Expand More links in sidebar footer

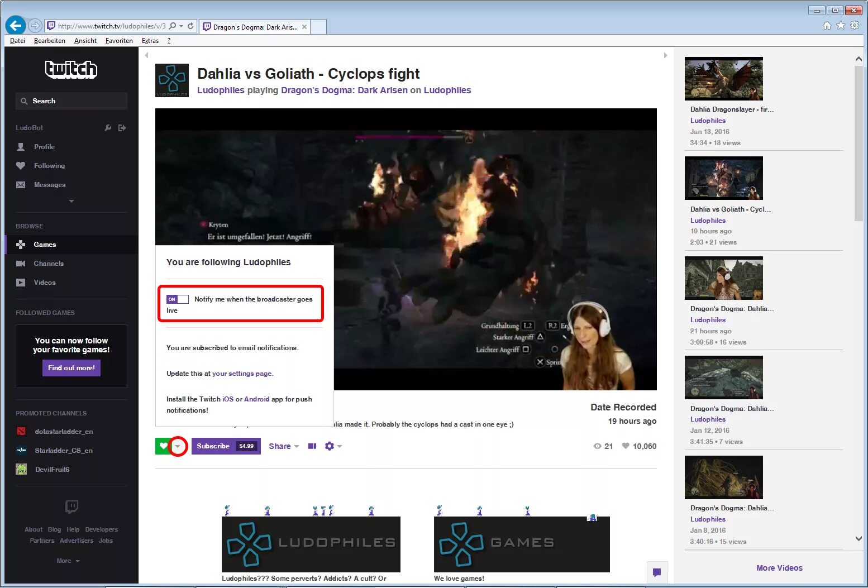pos(68,561)
